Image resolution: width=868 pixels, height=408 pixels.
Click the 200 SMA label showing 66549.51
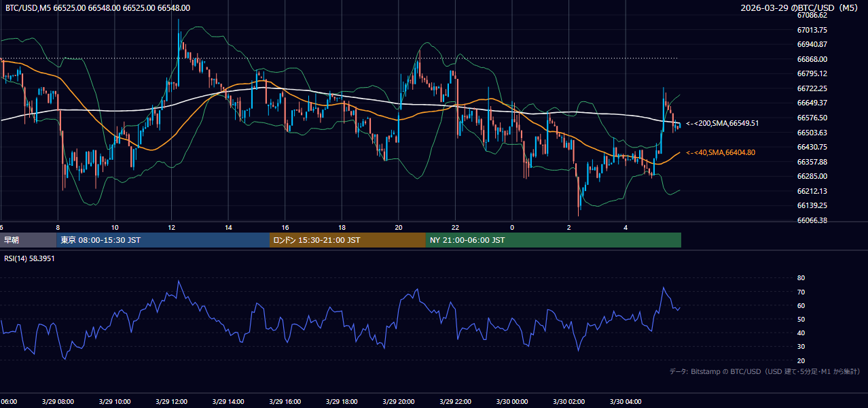[722, 123]
